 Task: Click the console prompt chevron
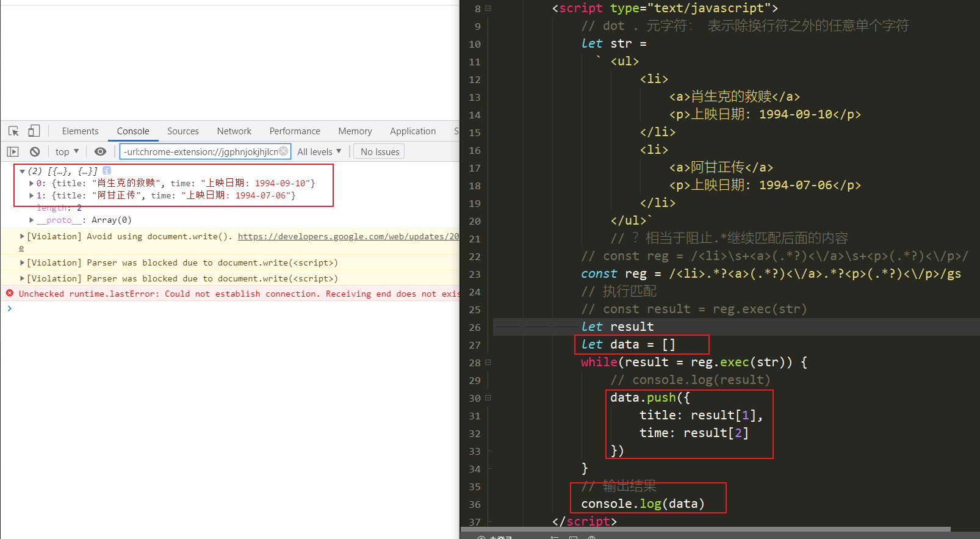10,308
